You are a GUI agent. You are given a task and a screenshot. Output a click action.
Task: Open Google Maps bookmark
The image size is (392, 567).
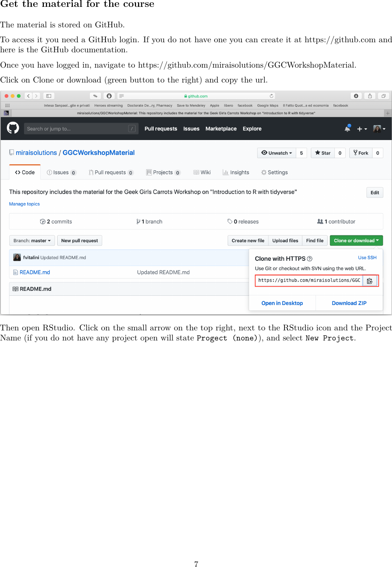click(x=268, y=105)
